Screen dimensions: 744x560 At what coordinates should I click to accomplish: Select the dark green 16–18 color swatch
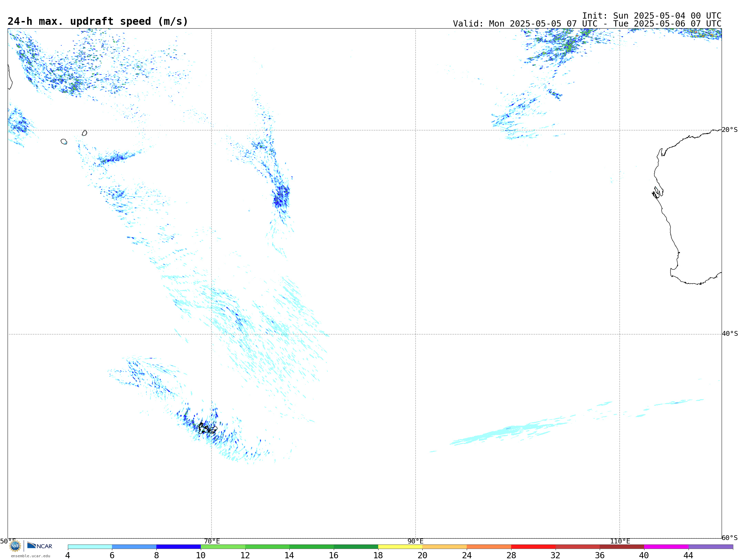coord(356,547)
